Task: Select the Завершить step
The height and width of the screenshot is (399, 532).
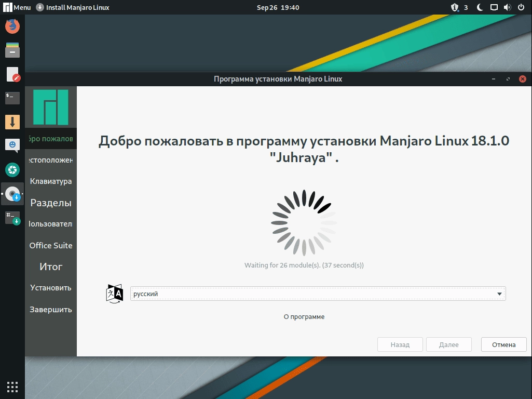Action: (51, 309)
